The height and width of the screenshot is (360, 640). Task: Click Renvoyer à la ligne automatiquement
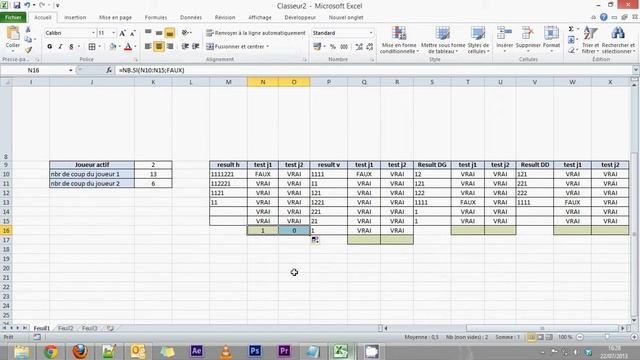(256, 33)
